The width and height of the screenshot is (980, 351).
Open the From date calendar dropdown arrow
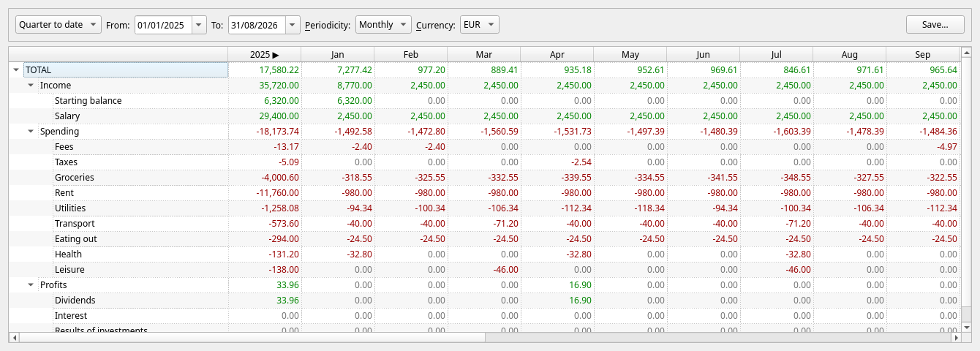[x=200, y=24]
